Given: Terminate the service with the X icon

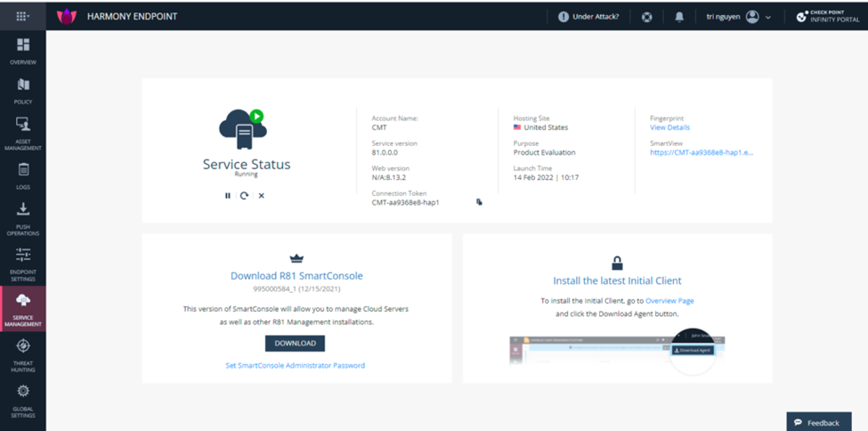Looking at the screenshot, I should (x=261, y=196).
